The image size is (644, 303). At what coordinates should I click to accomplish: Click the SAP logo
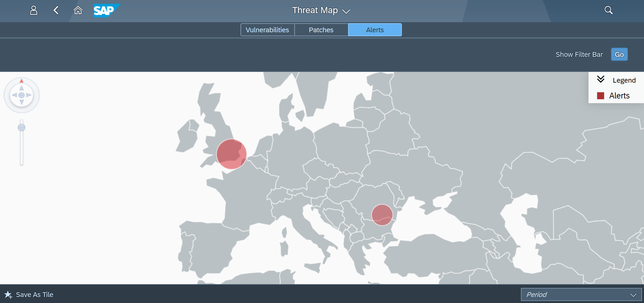[105, 10]
